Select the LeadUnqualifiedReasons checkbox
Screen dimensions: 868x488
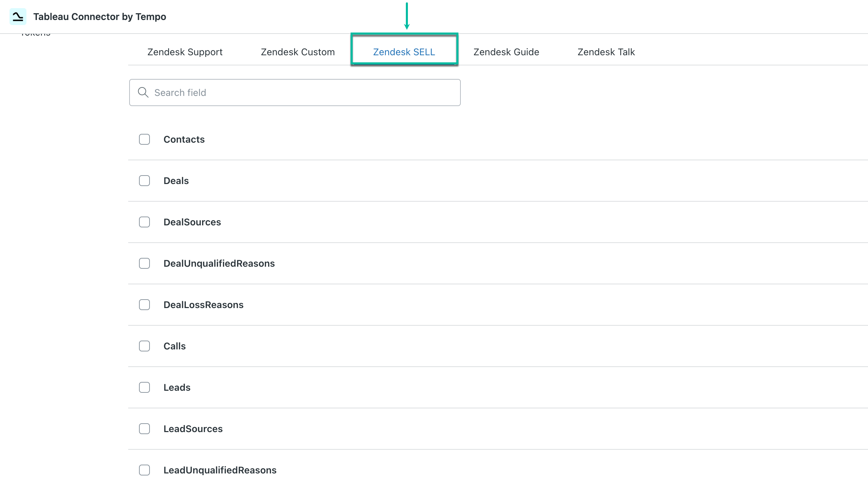pos(144,470)
